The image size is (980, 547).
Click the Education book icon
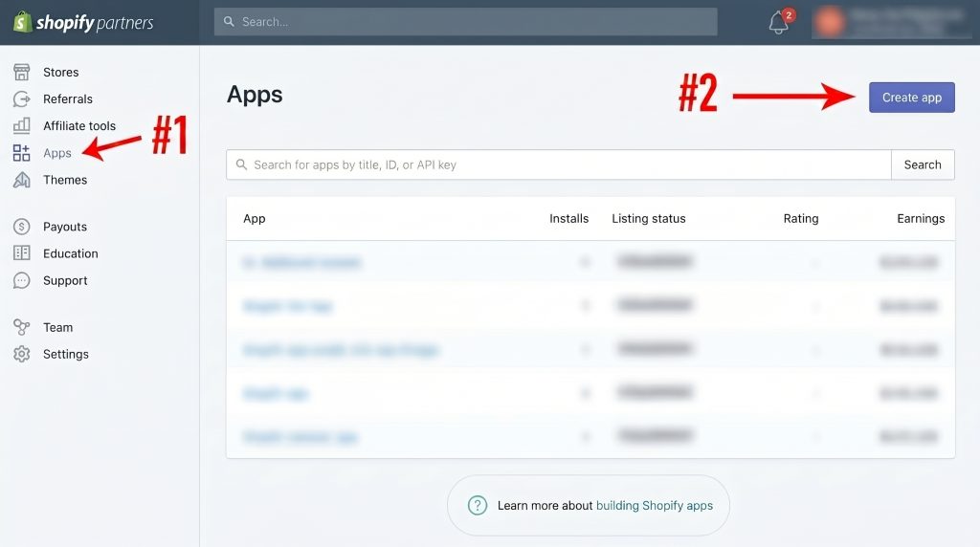point(22,253)
